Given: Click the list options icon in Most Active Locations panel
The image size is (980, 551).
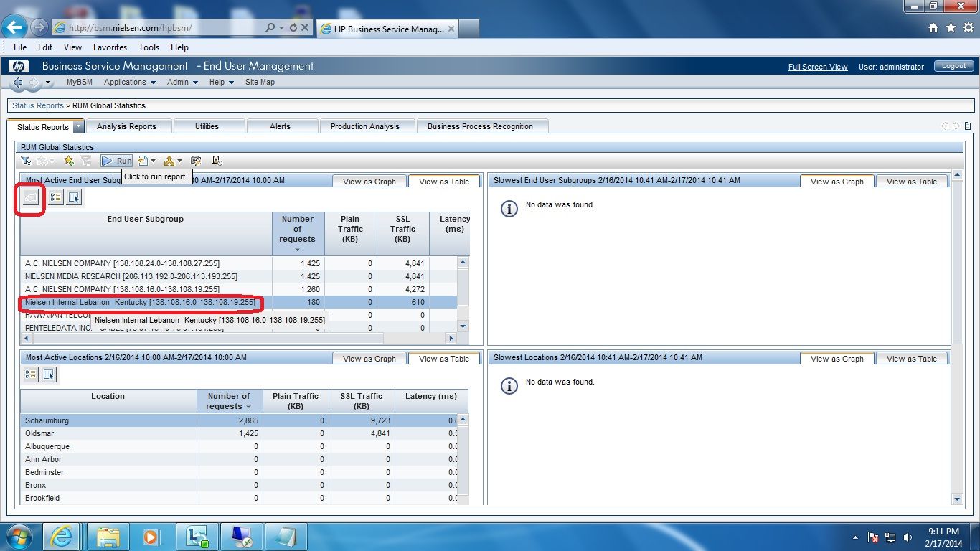Looking at the screenshot, I should 30,375.
